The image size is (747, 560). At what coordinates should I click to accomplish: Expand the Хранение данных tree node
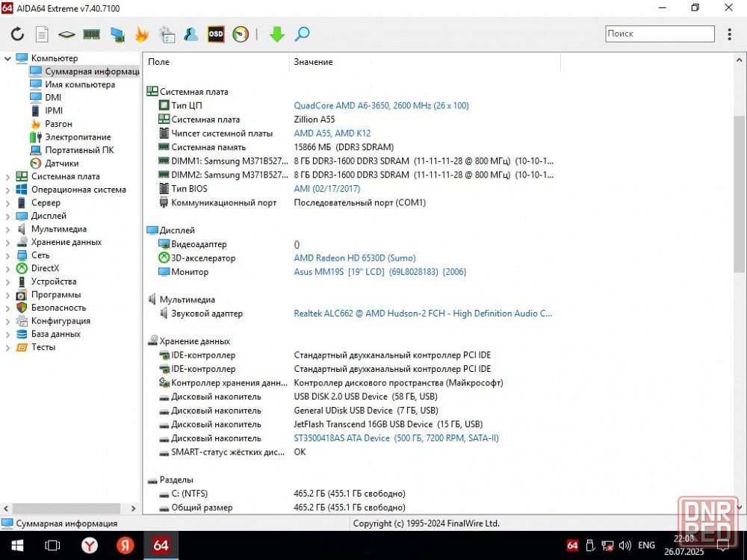[7, 243]
